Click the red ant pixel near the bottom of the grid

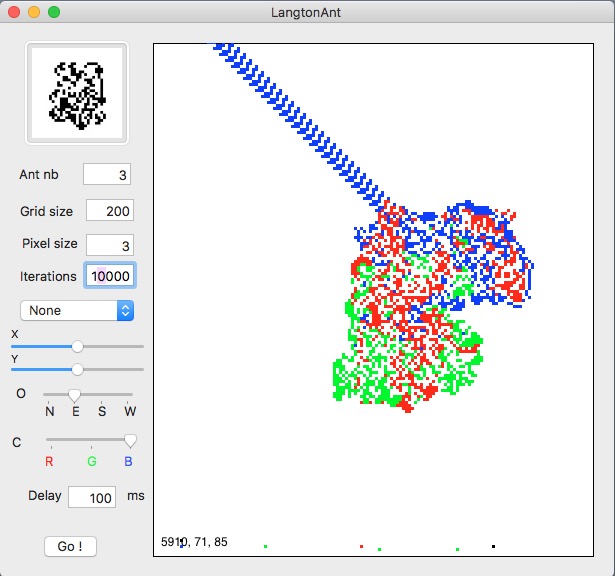click(361, 546)
